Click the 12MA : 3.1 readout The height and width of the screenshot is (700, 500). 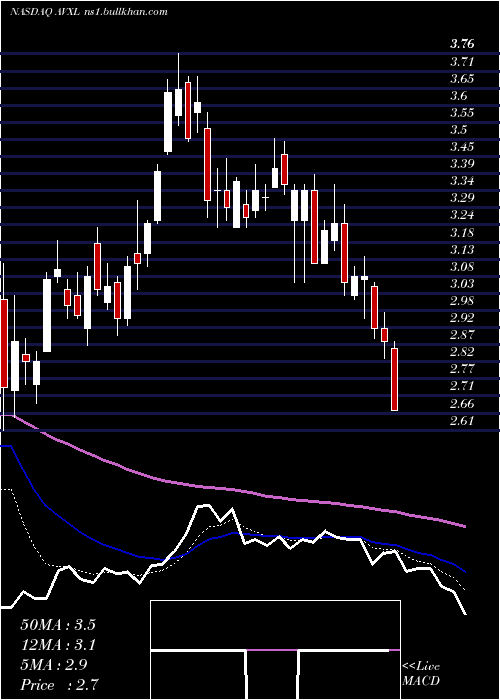58,645
